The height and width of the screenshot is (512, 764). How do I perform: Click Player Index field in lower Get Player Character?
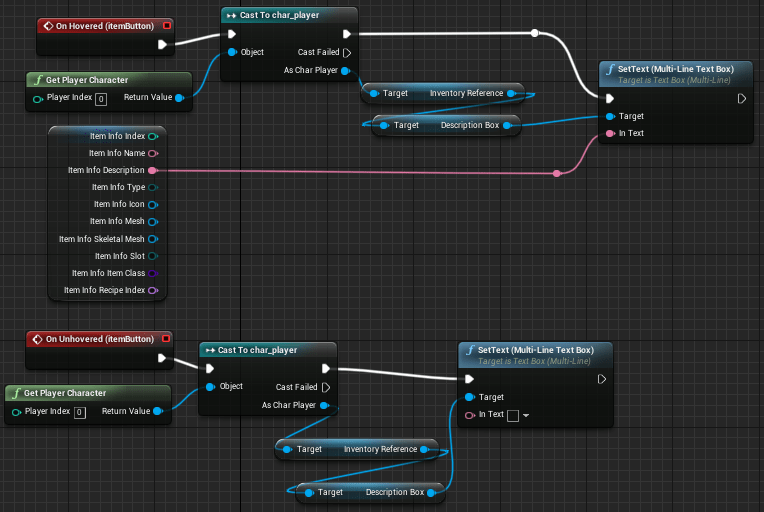79,411
